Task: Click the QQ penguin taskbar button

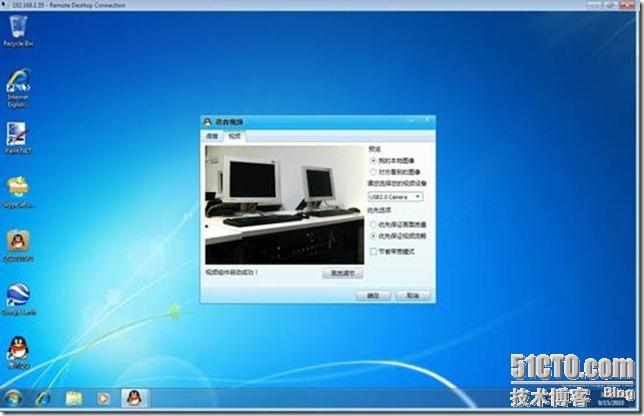Action: (134, 398)
